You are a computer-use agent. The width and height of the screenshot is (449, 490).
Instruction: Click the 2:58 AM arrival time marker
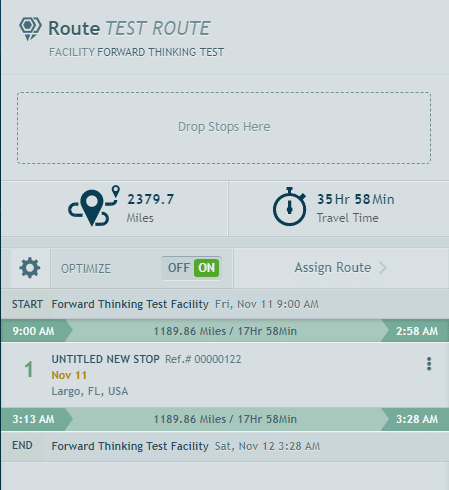coord(417,331)
